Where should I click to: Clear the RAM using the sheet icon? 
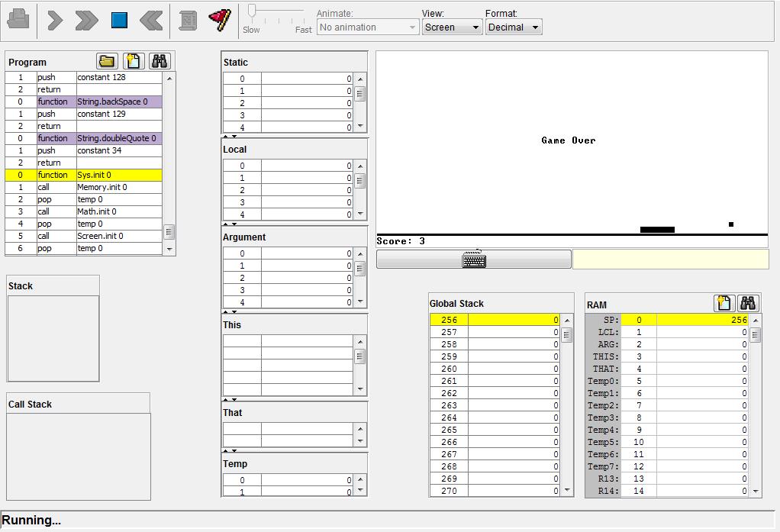pyautogui.click(x=724, y=304)
